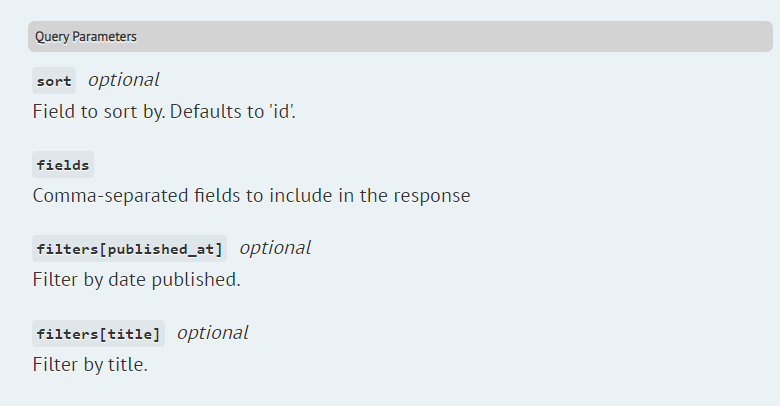Click the 'Filter by title.' description
The width and height of the screenshot is (780, 406).
tap(90, 365)
